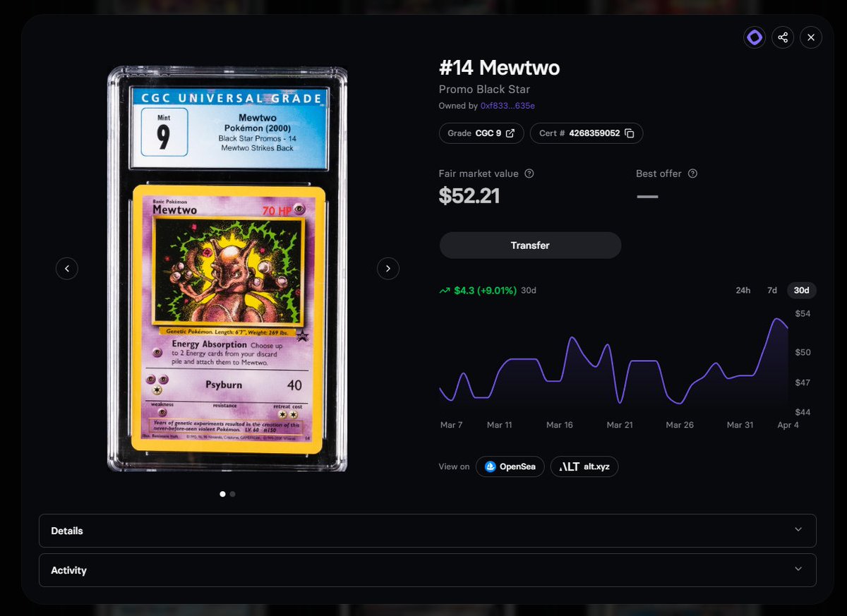
Task: View the card on alt.xyz
Action: tap(584, 466)
